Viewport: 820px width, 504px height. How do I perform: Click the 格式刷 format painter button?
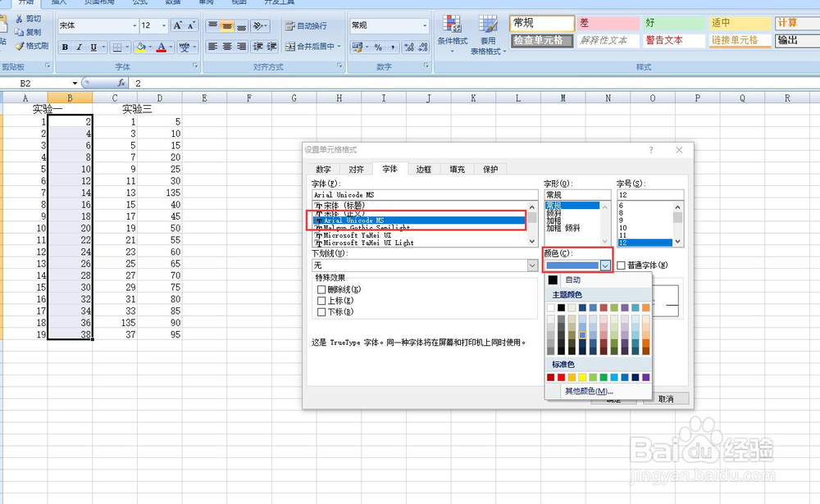tap(32, 46)
